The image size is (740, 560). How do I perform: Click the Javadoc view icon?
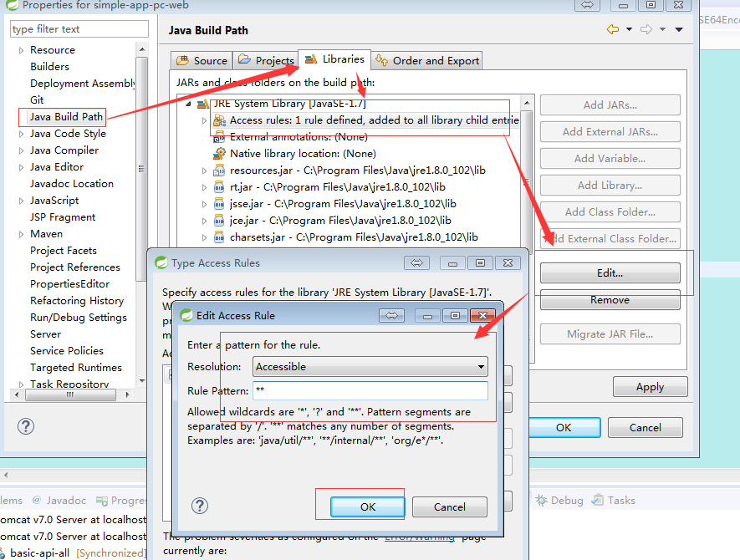point(38,500)
